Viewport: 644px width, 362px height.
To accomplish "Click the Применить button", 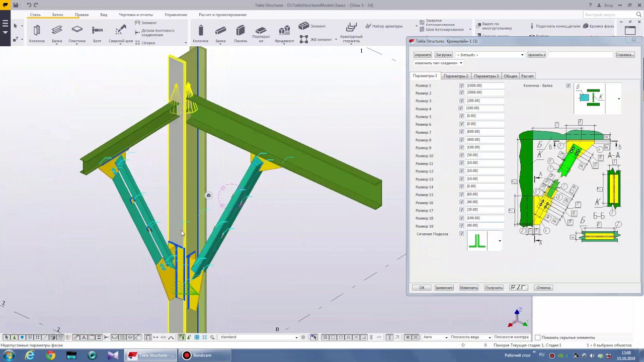I will pos(444,288).
